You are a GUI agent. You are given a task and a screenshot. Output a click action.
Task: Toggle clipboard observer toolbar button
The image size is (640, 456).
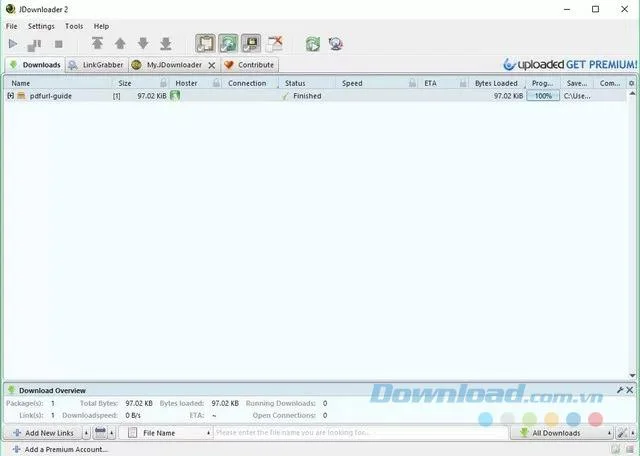(205, 44)
